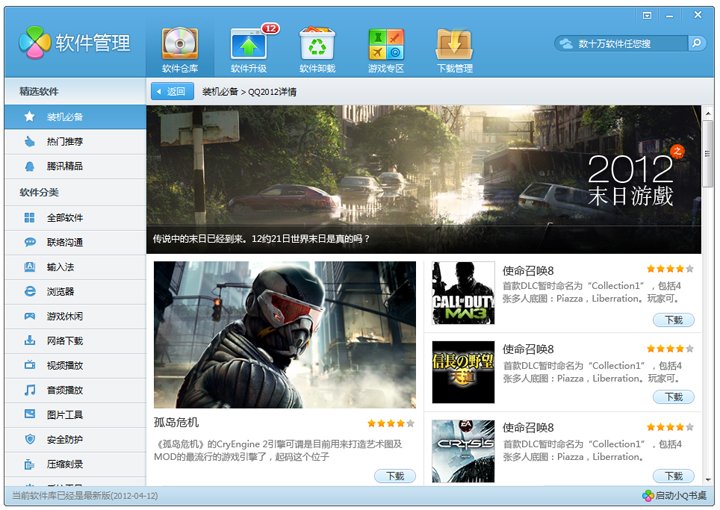Click the search magnifier icon
Image resolution: width=720 pixels, height=510 pixels.
tap(696, 43)
